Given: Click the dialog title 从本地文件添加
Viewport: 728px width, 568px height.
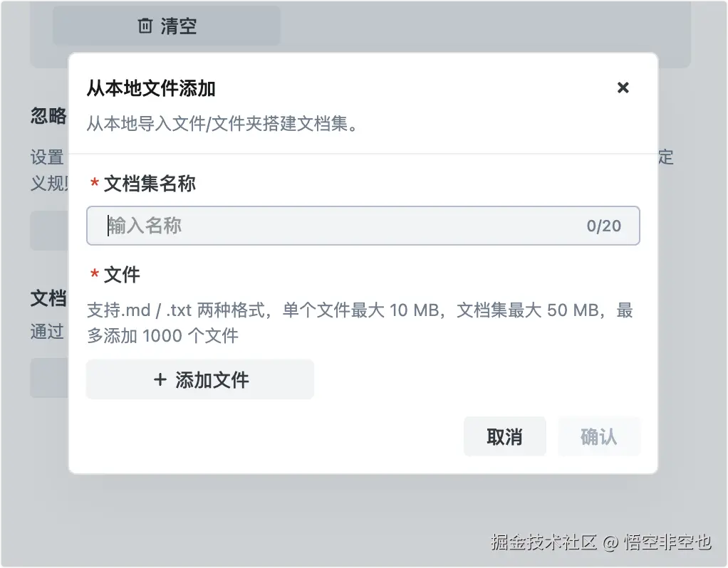Looking at the screenshot, I should pyautogui.click(x=151, y=88).
